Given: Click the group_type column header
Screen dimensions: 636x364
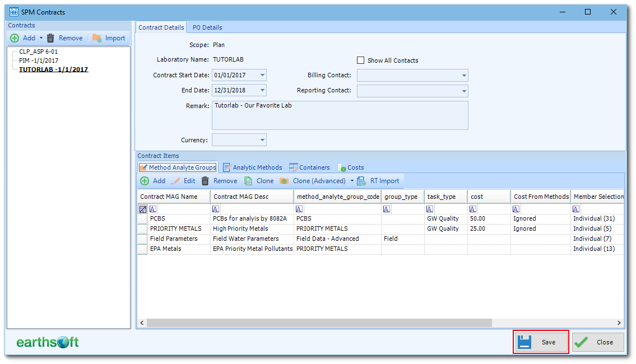Looking at the screenshot, I should pyautogui.click(x=403, y=197).
